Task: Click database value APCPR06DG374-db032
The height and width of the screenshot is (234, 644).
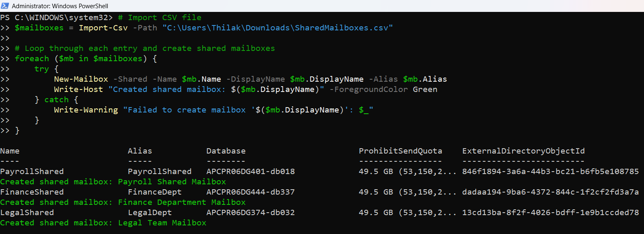Action: pos(250,213)
